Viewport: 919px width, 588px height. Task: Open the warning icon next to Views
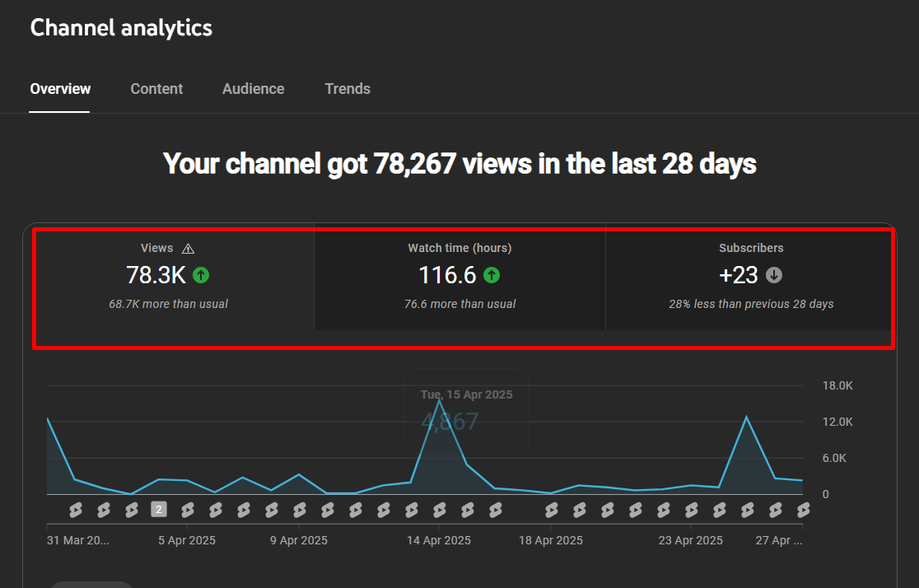pos(189,247)
